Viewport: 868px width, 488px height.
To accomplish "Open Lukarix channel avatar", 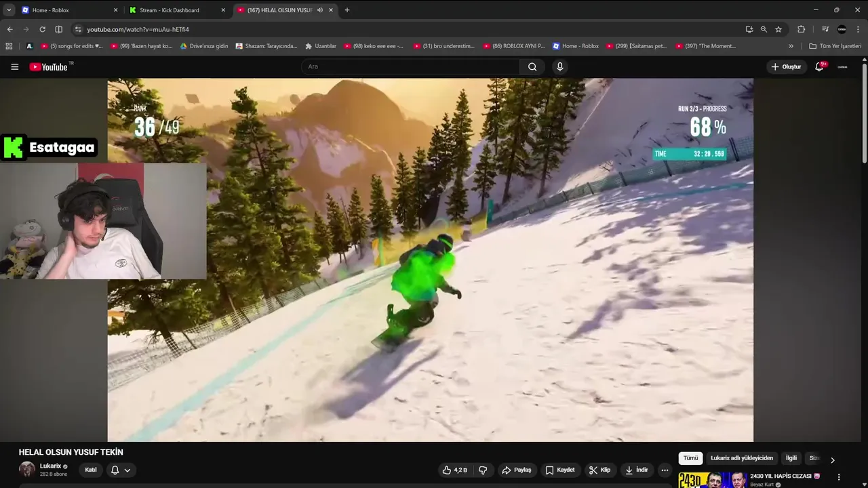I will pos(27,470).
